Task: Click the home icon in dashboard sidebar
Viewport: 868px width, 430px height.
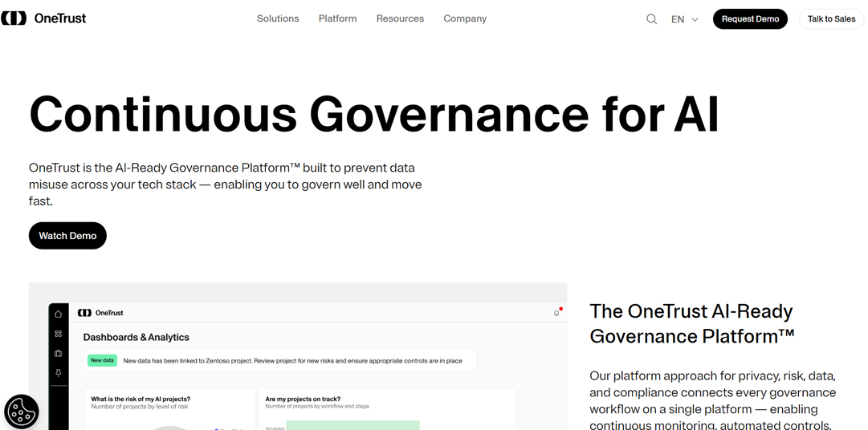Action: point(58,314)
